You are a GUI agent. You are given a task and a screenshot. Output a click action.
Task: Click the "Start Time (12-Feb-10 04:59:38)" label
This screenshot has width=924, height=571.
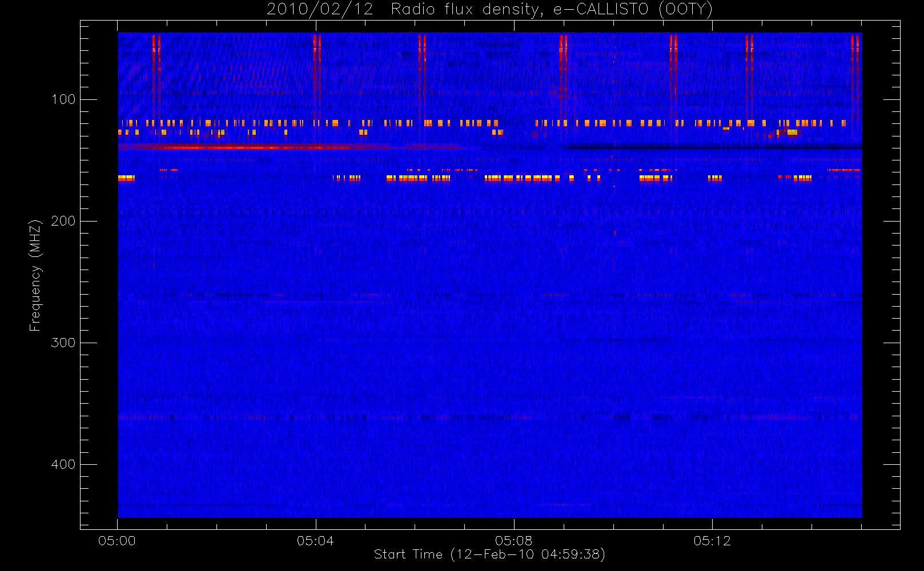point(489,554)
